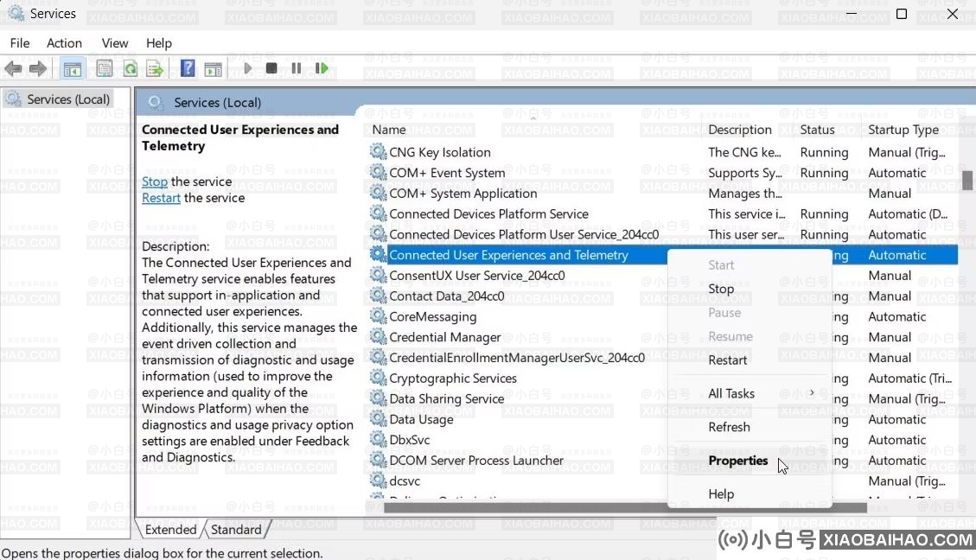This screenshot has height=560, width=976.
Task: Click the Restart Service toolbar icon
Action: 322,67
